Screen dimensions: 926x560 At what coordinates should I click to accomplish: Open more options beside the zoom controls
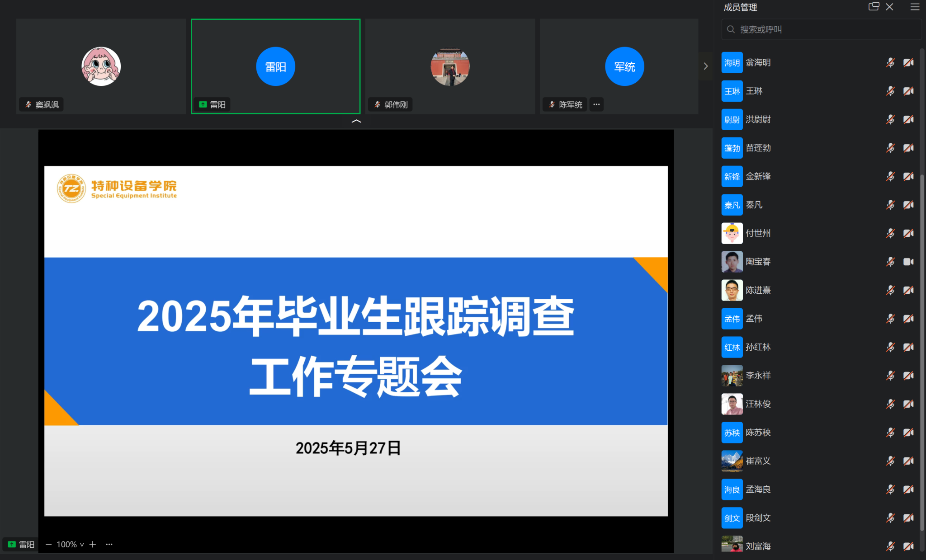pyautogui.click(x=109, y=544)
